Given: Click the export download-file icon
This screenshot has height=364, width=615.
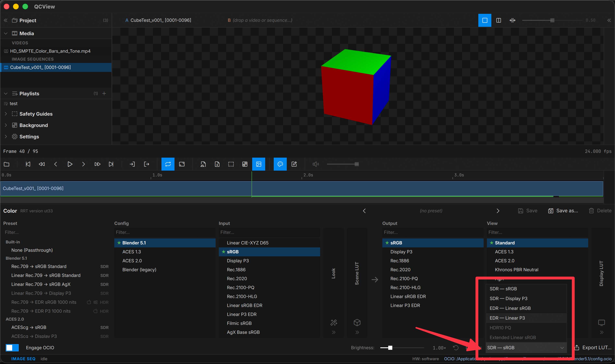Looking at the screenshot, I should pyautogui.click(x=217, y=164).
